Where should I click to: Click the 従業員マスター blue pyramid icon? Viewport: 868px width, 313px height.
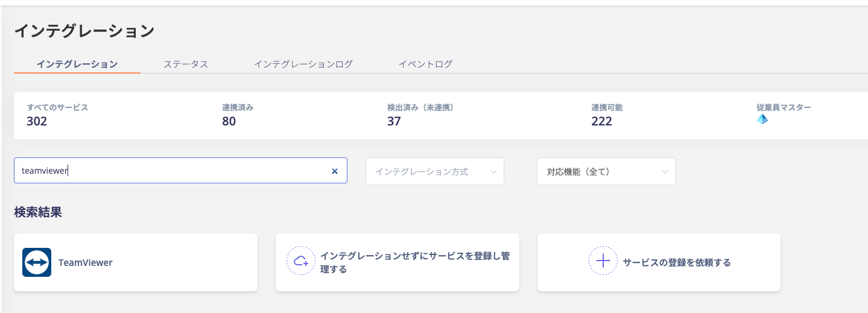click(x=762, y=119)
